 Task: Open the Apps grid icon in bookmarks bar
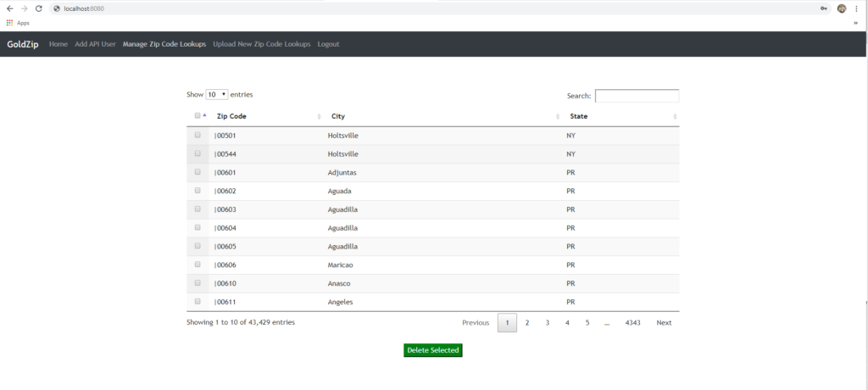pyautogui.click(x=9, y=23)
